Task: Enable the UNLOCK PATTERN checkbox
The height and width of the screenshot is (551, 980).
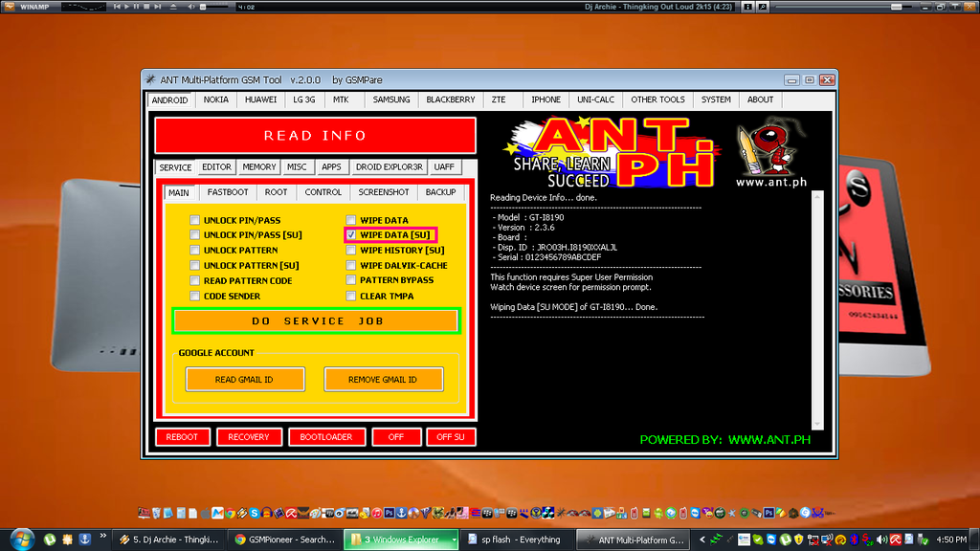Action: point(195,250)
